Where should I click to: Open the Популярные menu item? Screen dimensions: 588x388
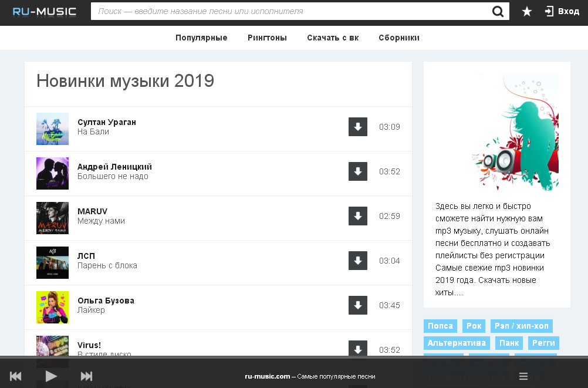tap(201, 38)
